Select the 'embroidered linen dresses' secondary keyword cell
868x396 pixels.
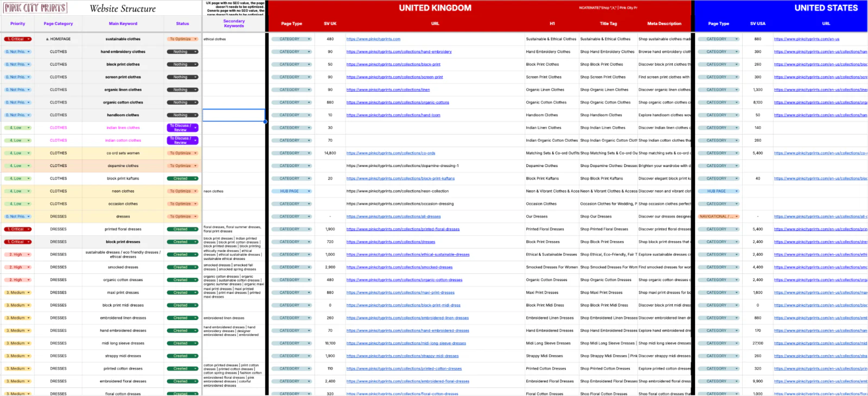[x=234, y=318]
